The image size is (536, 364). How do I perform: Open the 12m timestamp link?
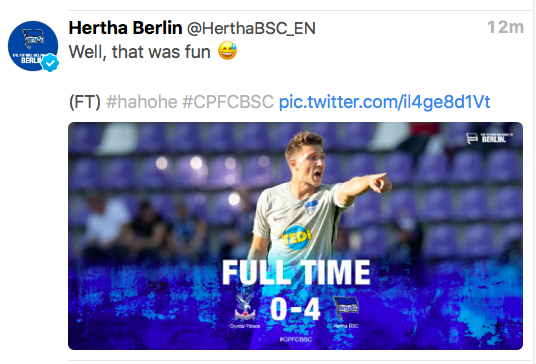coord(505,27)
